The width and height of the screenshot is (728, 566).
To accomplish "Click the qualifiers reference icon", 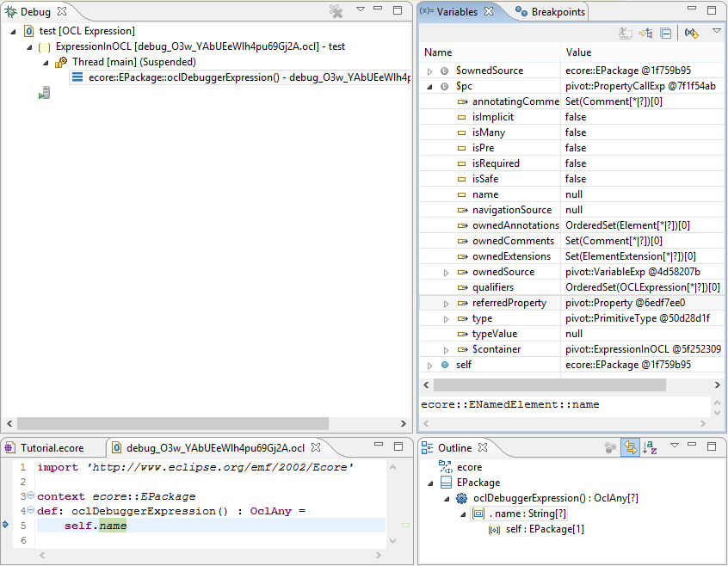I will [x=462, y=287].
